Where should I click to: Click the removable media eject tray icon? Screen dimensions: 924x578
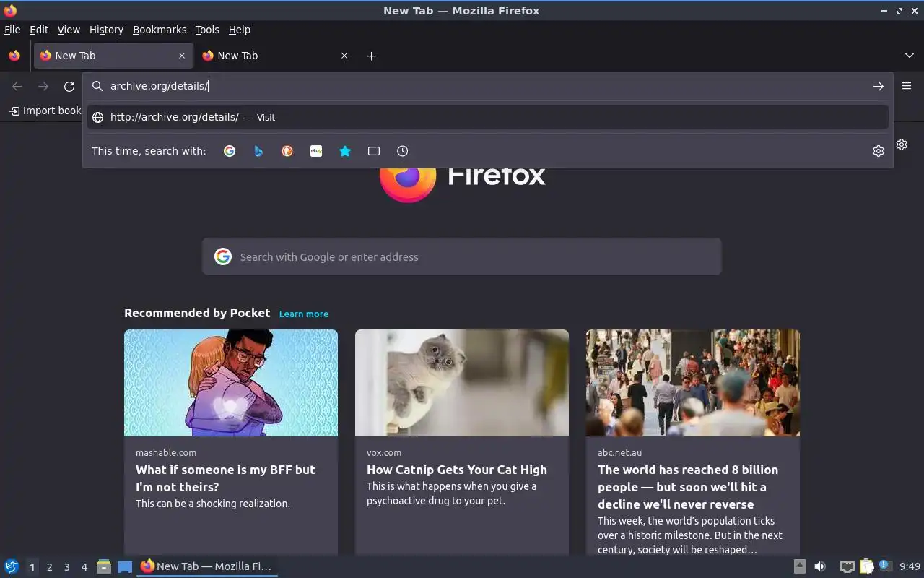coord(799,566)
